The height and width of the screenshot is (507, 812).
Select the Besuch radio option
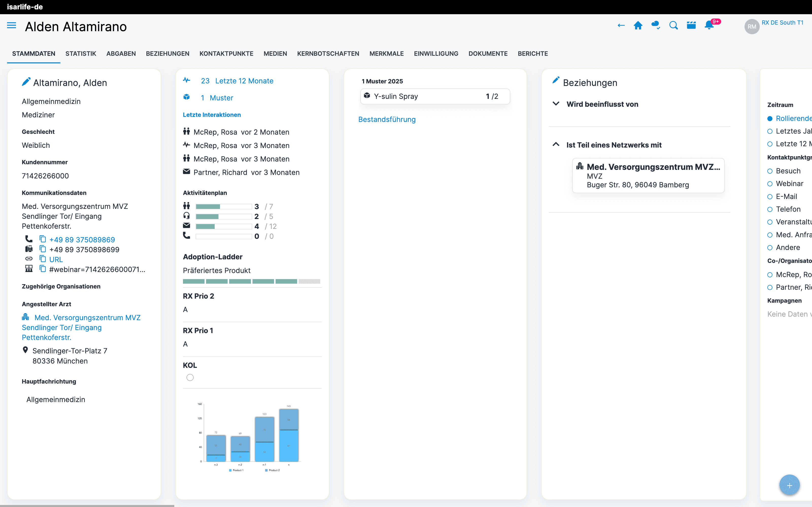770,171
